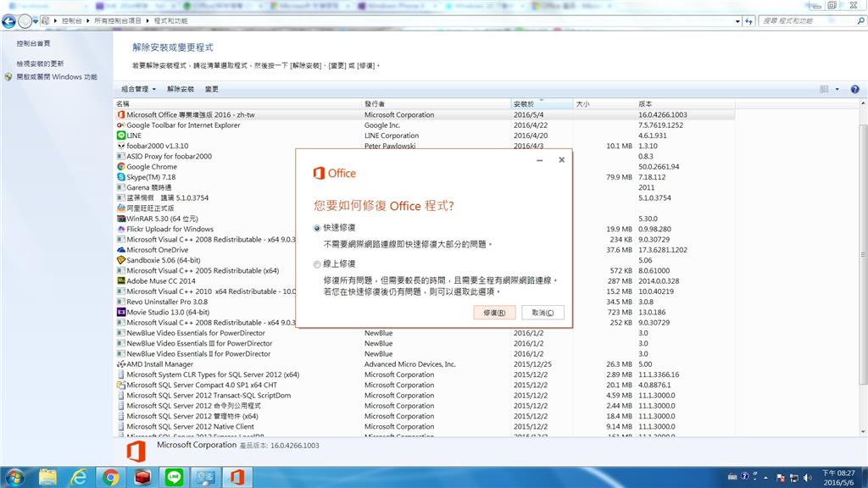868x488 pixels.
Task: Select the Google Chrome entry icon in the list
Action: [x=120, y=167]
